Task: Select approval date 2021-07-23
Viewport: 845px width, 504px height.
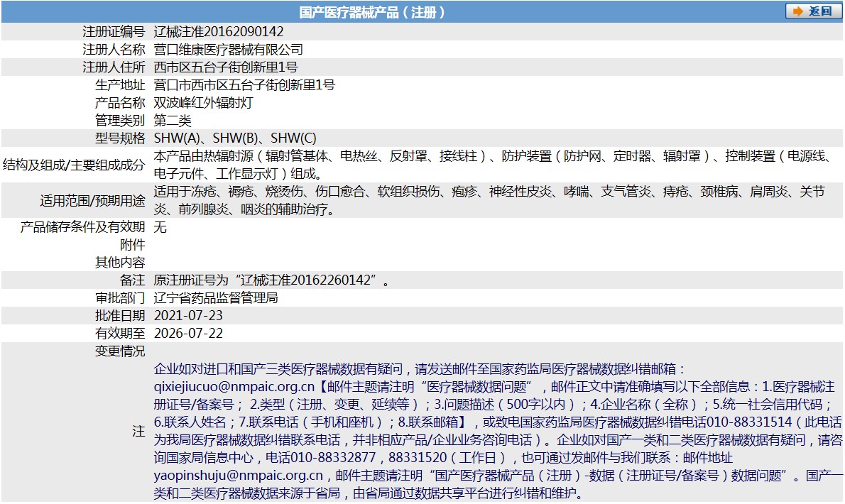Action: [x=188, y=316]
